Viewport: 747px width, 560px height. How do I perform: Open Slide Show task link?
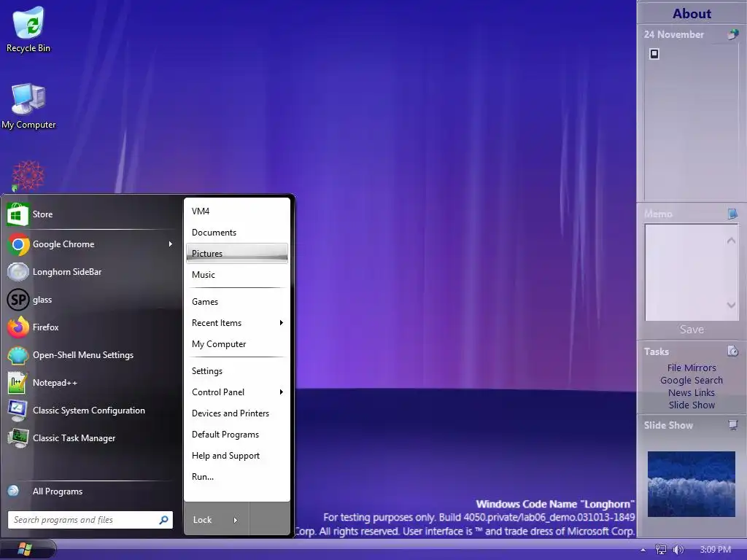(692, 405)
